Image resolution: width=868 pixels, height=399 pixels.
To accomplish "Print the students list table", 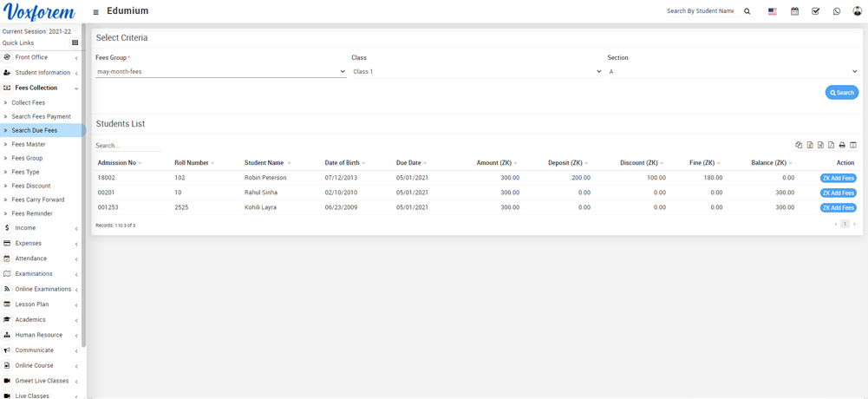I will 842,145.
